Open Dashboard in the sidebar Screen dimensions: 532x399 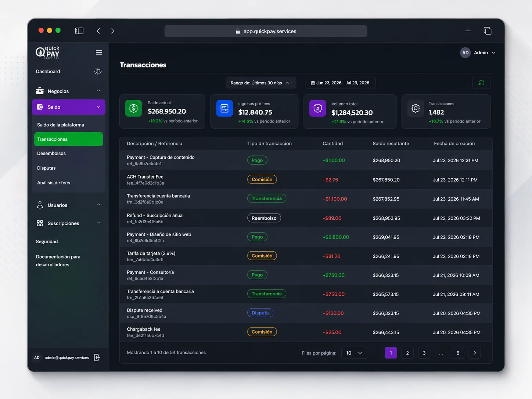pos(48,71)
